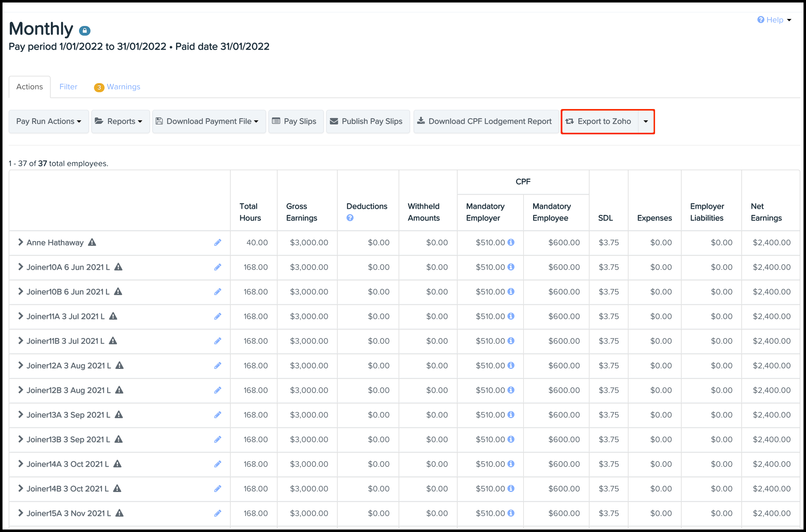This screenshot has height=532, width=806.
Task: Click the Deductions help question-mark icon
Action: (x=350, y=218)
